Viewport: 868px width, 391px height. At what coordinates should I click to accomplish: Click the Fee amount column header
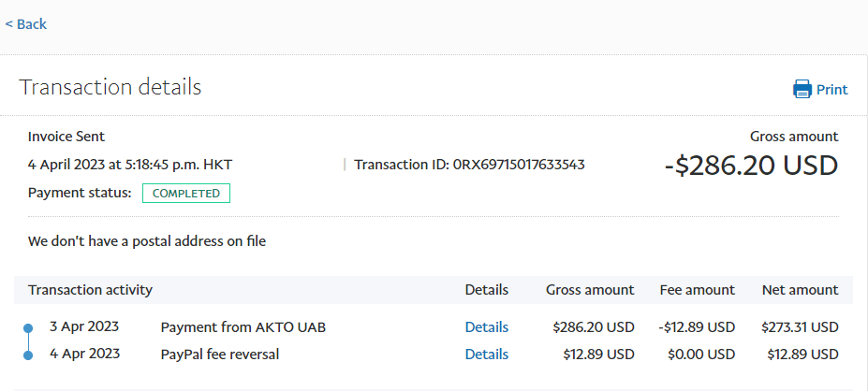pos(697,290)
